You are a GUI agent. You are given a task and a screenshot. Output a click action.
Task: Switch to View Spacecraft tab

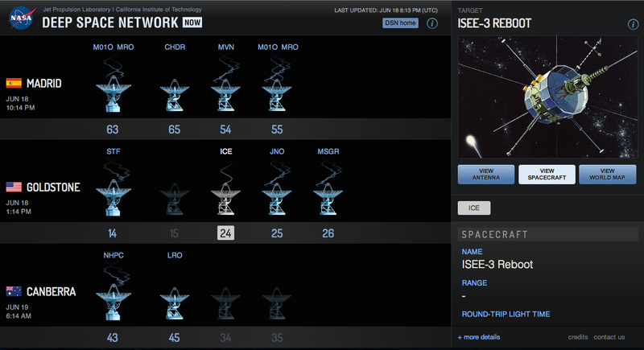click(x=547, y=175)
